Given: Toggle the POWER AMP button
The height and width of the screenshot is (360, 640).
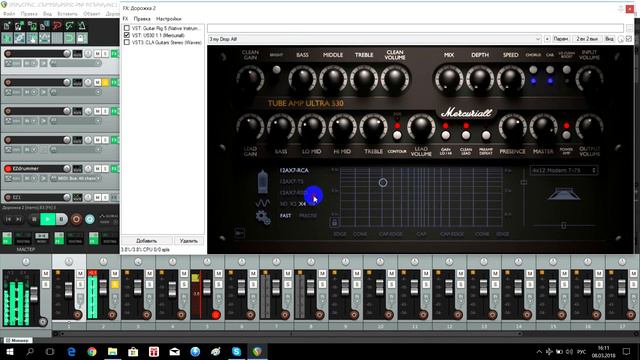Looking at the screenshot, I should 566,135.
